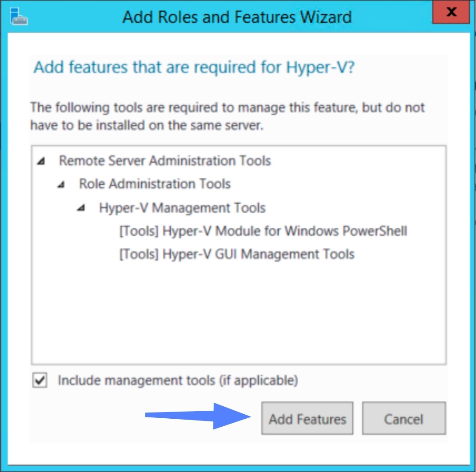This screenshot has width=476, height=472.
Task: Click the Server Manager wizard icon in title bar
Action: click(19, 16)
